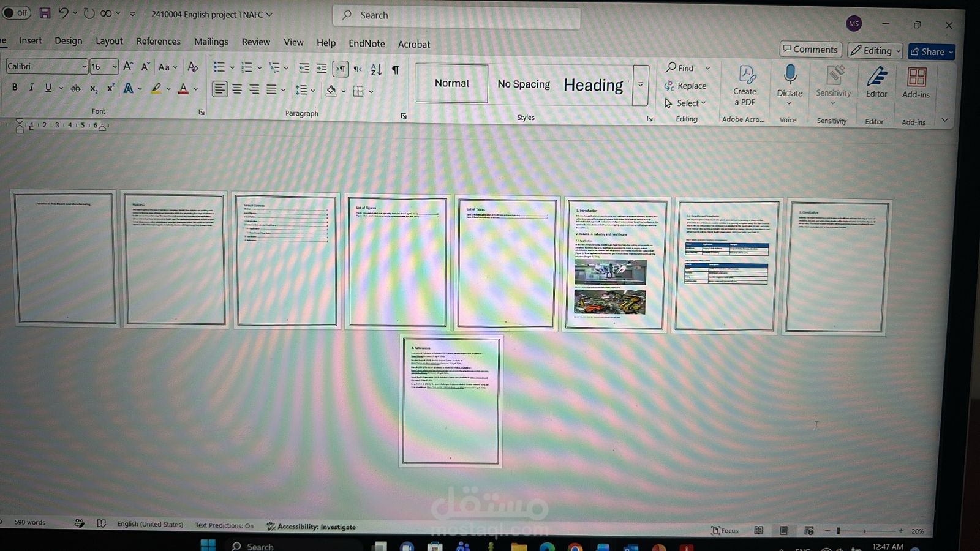The image size is (980, 551).
Task: Create a PDF with Adobe Acrobat
Action: click(x=745, y=86)
